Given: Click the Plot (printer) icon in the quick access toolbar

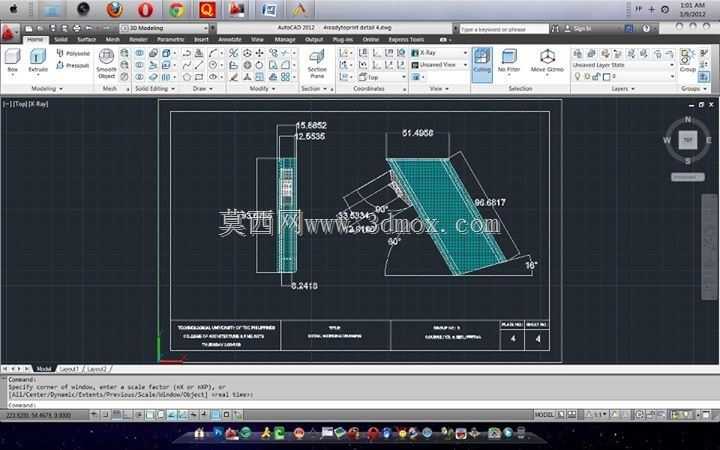Looking at the screenshot, I should click(76, 28).
